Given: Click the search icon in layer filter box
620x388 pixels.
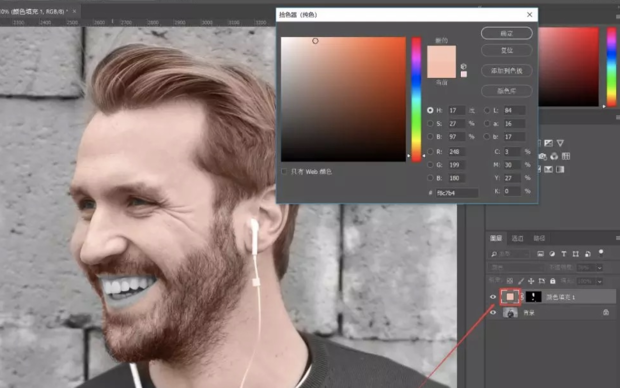Looking at the screenshot, I should point(493,254).
